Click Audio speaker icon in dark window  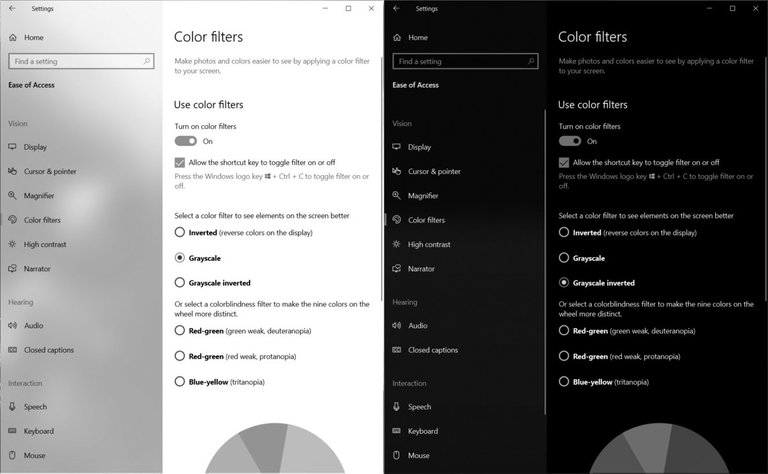coord(396,325)
